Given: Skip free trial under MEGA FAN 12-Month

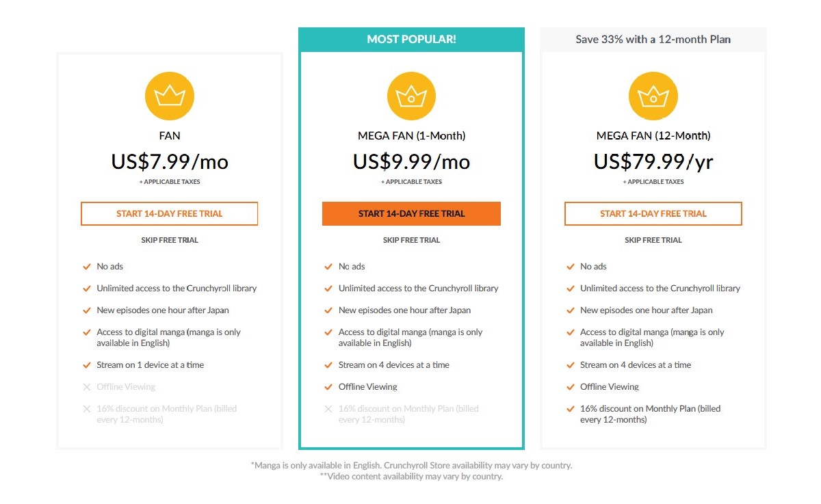Looking at the screenshot, I should click(653, 240).
